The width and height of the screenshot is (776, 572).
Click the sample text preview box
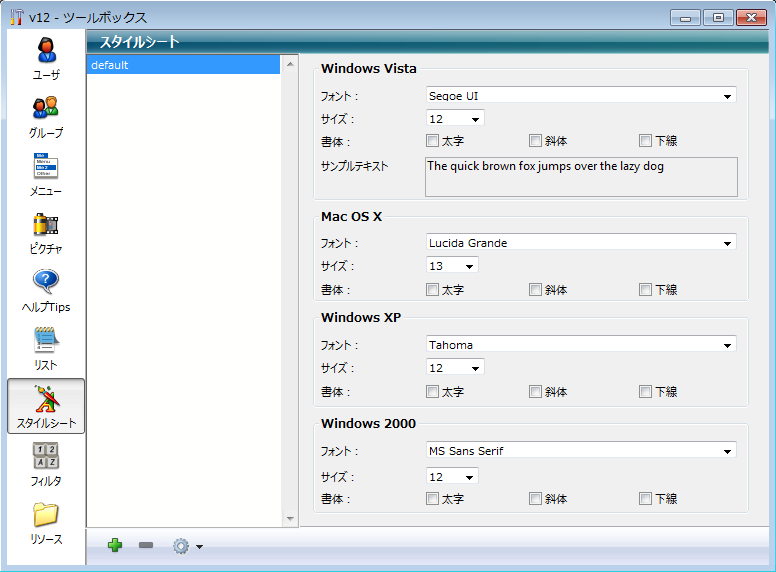[581, 176]
